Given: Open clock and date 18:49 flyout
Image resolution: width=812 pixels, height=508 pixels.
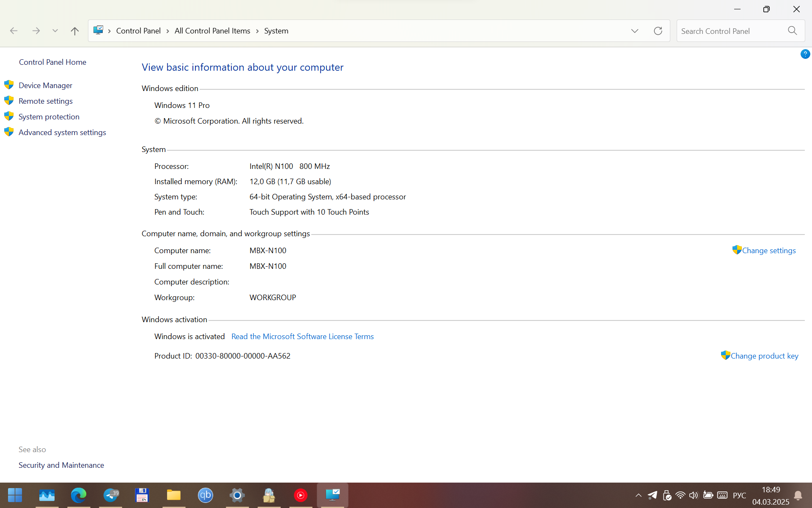Looking at the screenshot, I should 771,495.
